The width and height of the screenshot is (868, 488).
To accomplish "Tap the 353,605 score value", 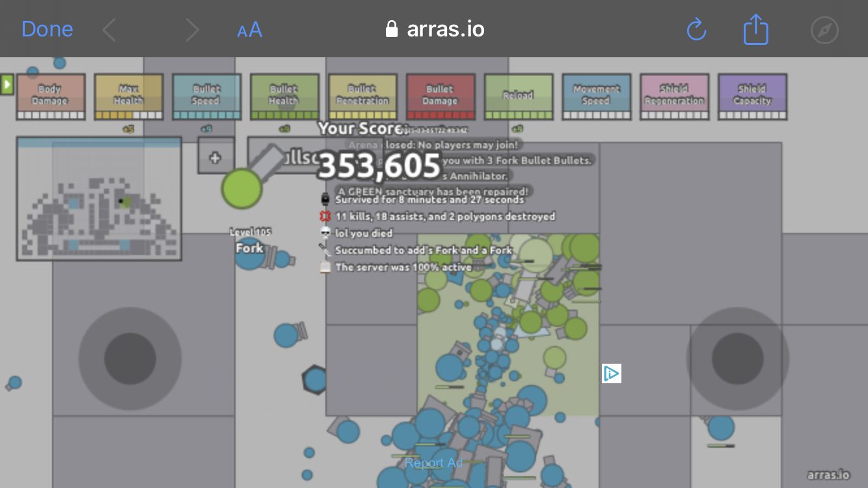I will point(379,167).
